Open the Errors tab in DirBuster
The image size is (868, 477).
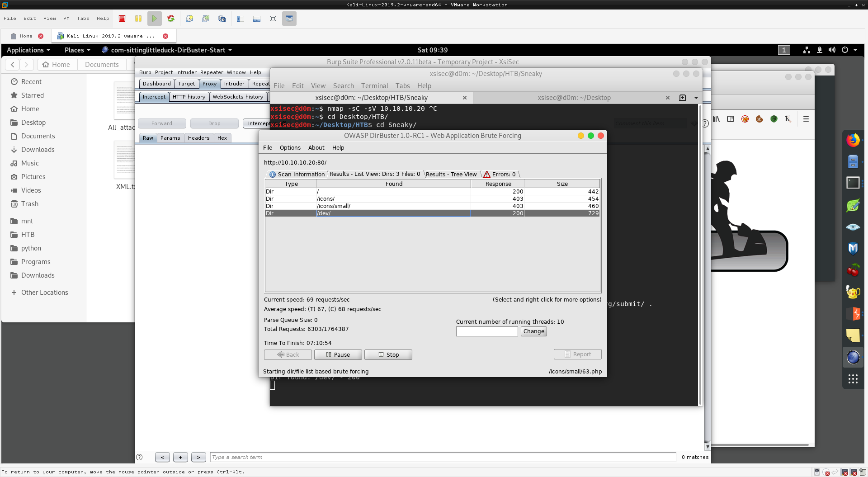click(500, 174)
